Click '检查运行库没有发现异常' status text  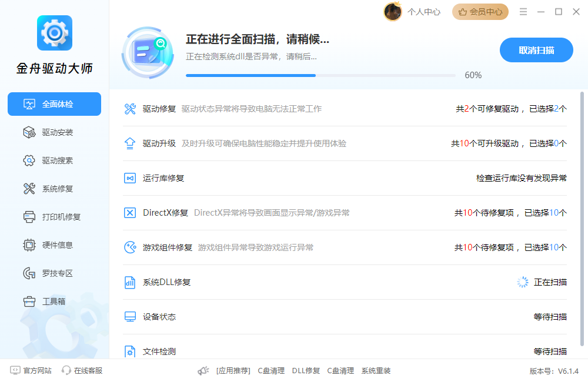click(521, 178)
